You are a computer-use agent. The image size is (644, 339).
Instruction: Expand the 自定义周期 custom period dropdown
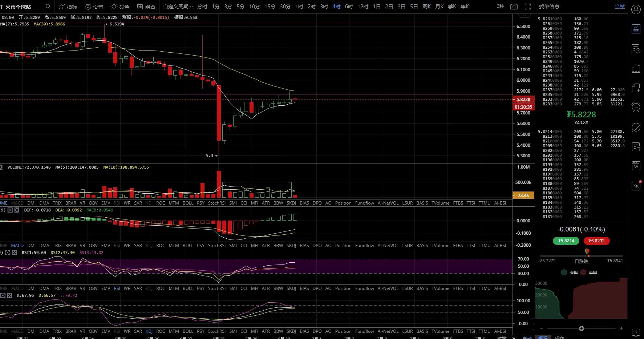tap(178, 7)
